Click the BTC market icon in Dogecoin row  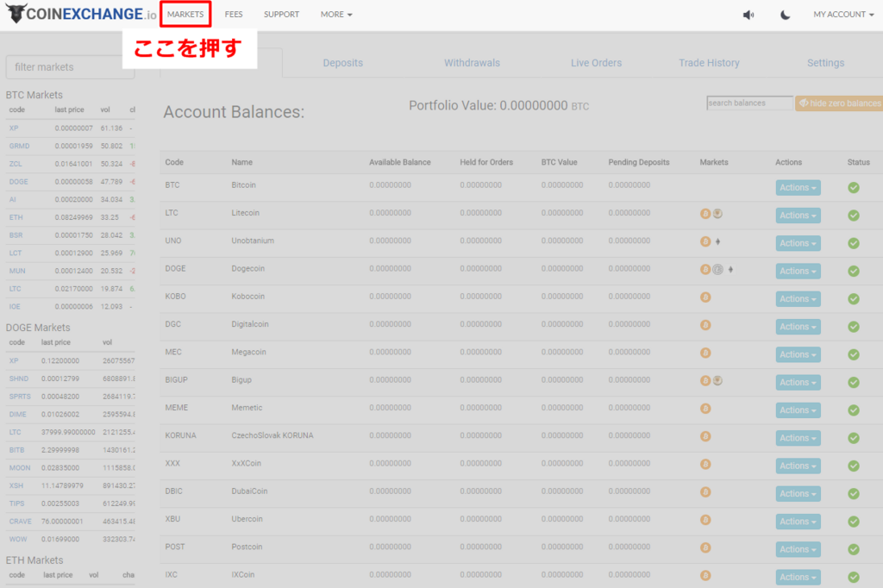coord(705,269)
